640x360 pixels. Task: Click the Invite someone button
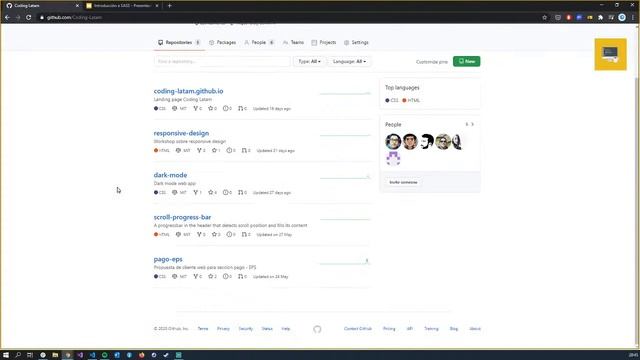(x=403, y=182)
